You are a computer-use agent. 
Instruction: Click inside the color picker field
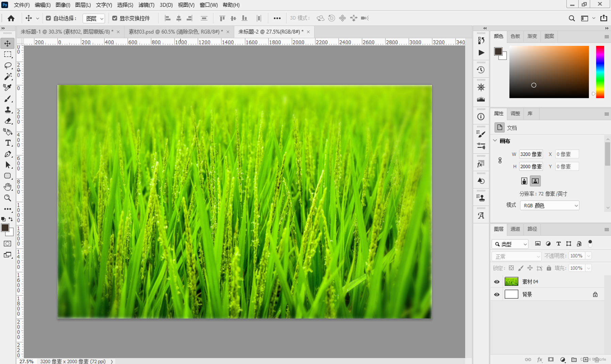pyautogui.click(x=549, y=72)
